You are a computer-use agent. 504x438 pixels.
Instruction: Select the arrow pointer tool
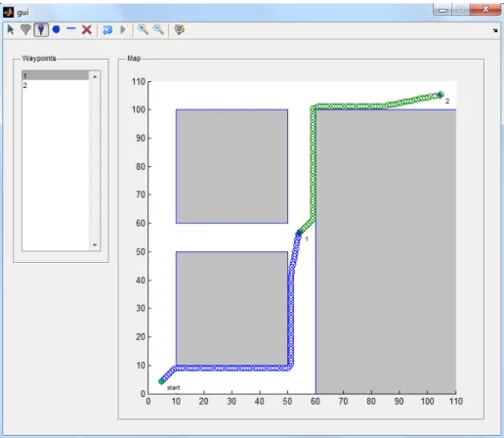[11, 29]
